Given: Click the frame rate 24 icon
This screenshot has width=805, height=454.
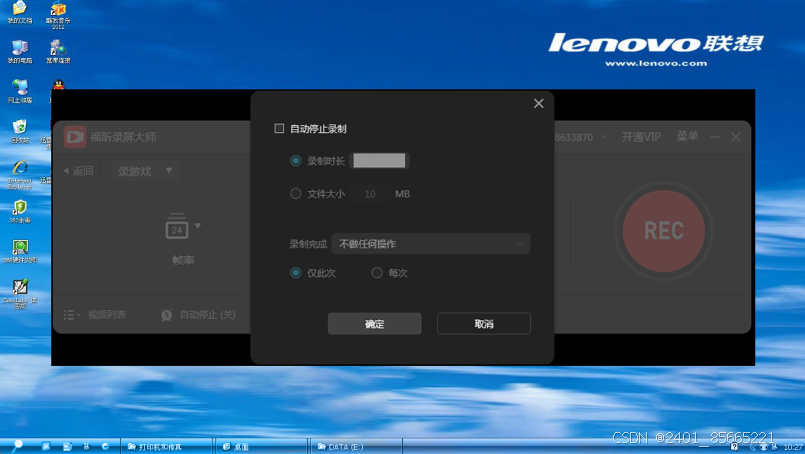Looking at the screenshot, I should click(177, 226).
